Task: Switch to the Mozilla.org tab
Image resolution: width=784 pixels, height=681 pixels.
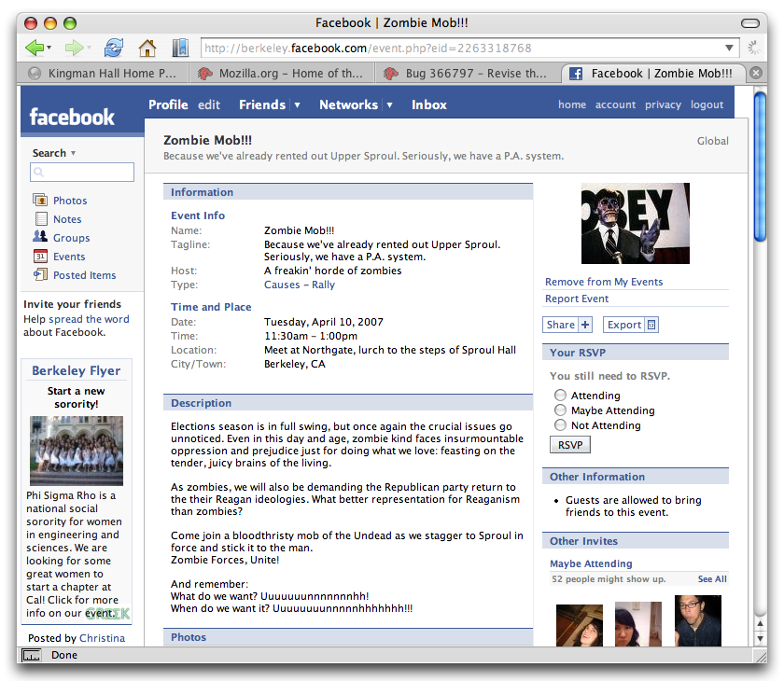Action: coord(282,74)
